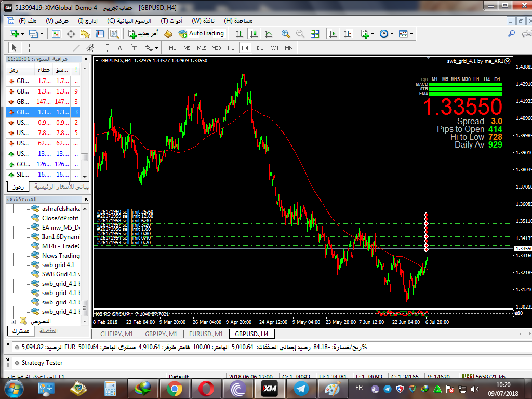Open the Indicators list icon
This screenshot has height=399, width=532.
pyautogui.click(x=365, y=34)
